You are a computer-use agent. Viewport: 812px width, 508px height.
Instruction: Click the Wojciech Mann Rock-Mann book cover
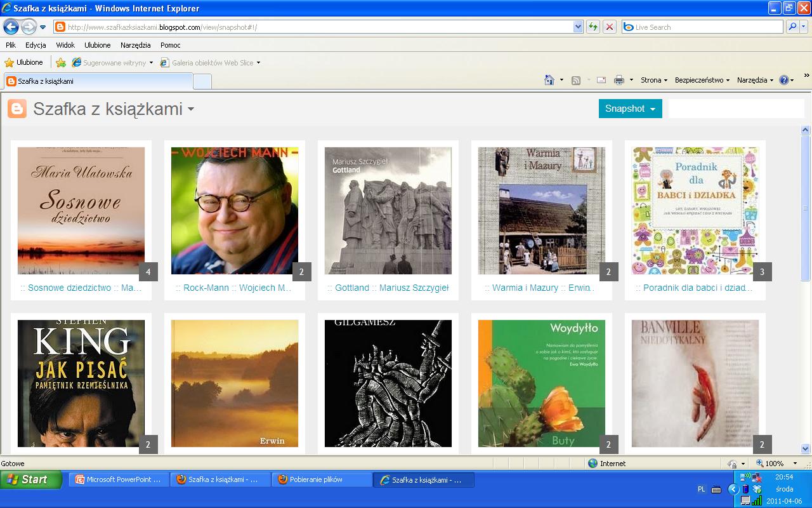click(x=235, y=211)
